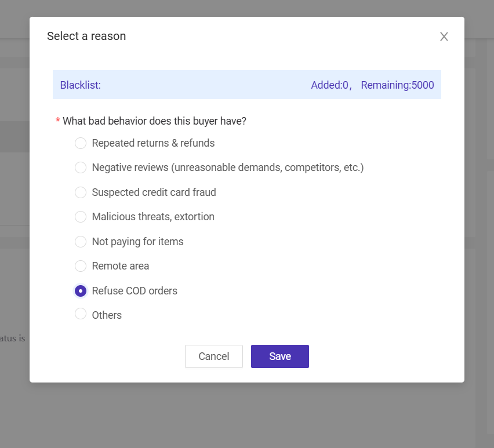Choose the Remote area reason

click(x=81, y=266)
